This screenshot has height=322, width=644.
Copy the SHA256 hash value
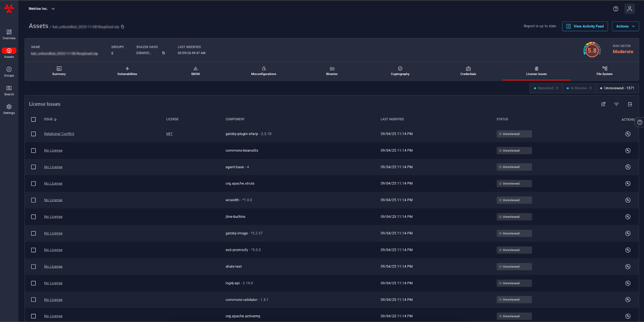(163, 53)
